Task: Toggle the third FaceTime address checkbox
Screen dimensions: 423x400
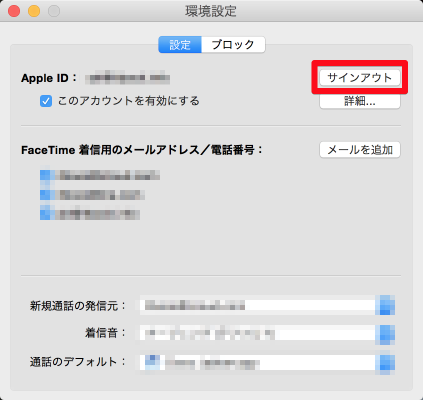Action: (45, 214)
